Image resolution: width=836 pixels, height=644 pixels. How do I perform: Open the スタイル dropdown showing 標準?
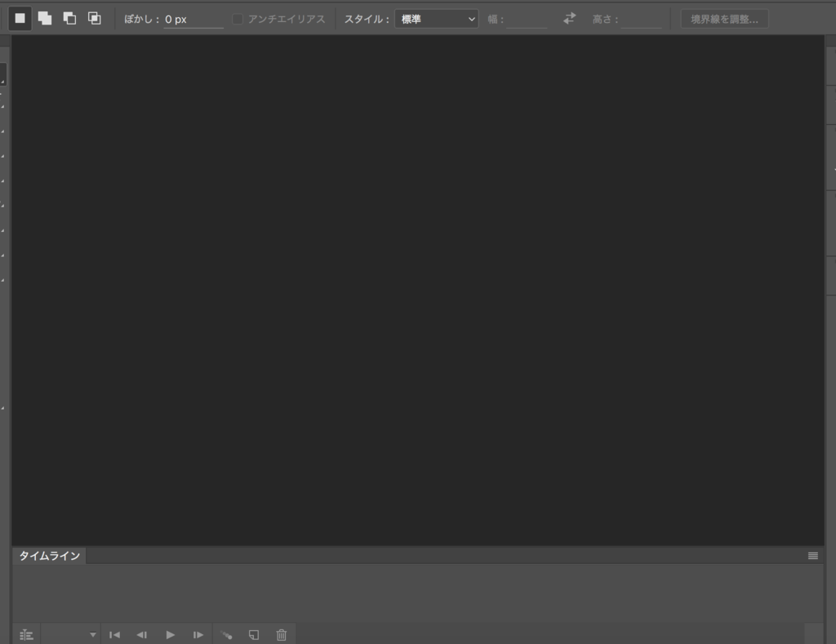[436, 20]
